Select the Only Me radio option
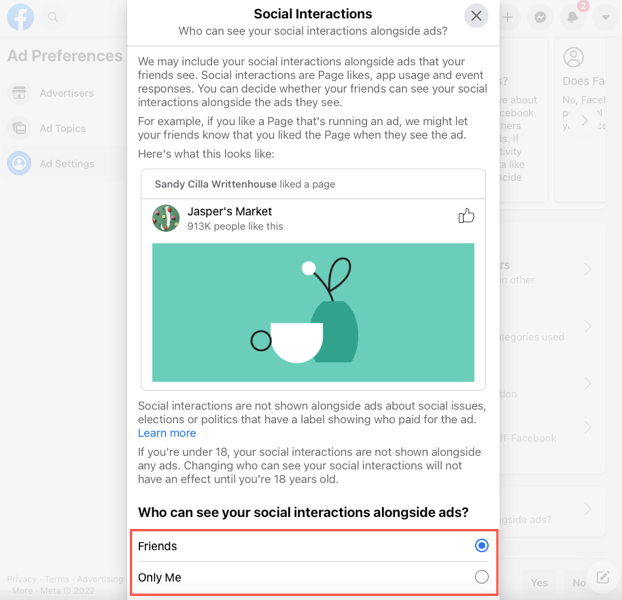The height and width of the screenshot is (600, 622). click(x=482, y=577)
